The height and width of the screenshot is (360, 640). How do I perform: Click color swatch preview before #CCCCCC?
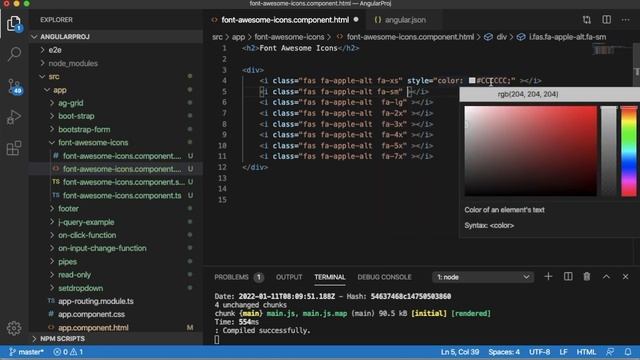coord(472,81)
